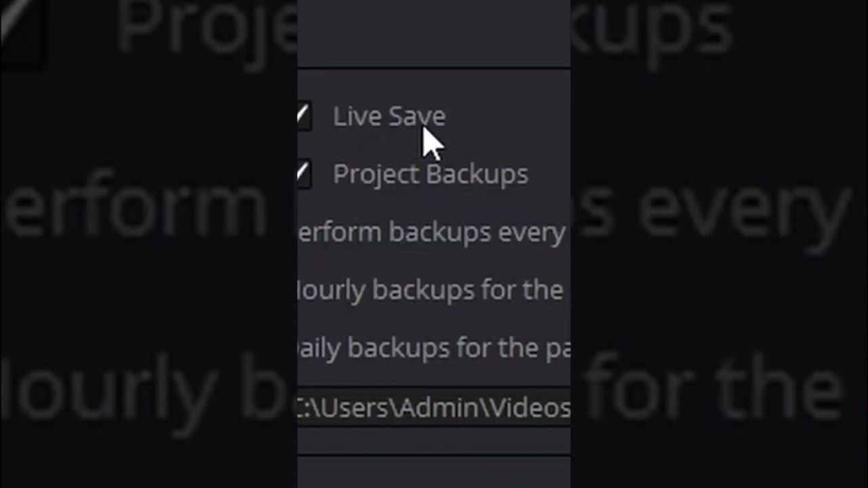Select the 'Daily backups for the past' row
868x488 pixels.
(x=434, y=348)
